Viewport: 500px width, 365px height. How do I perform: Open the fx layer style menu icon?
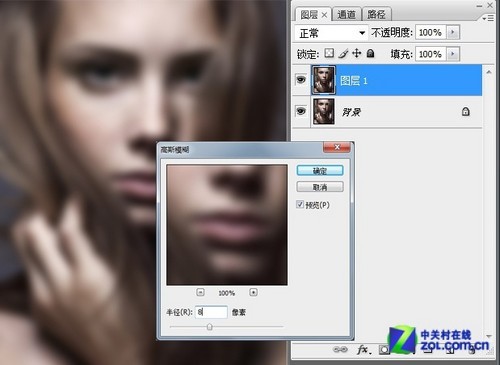point(364,349)
